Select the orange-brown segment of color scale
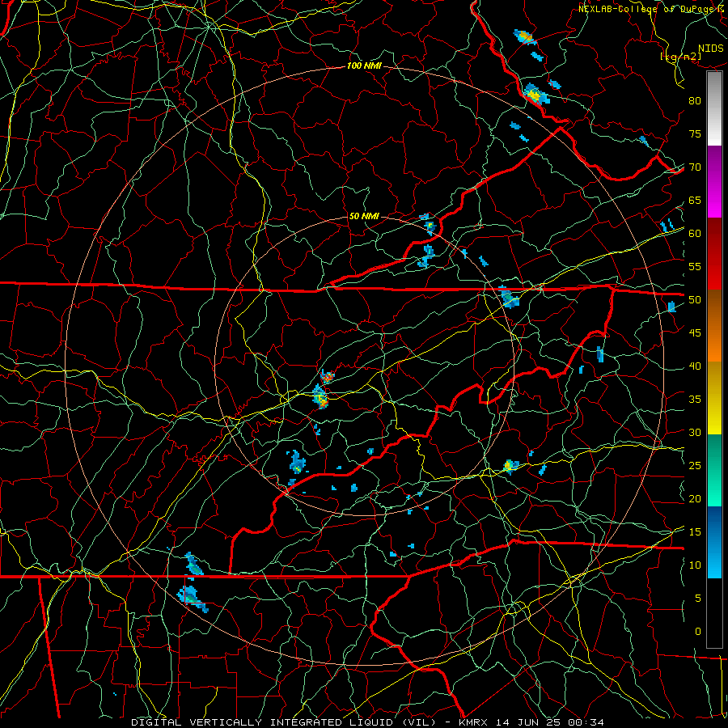Screen dimensions: 728x728 point(714,326)
